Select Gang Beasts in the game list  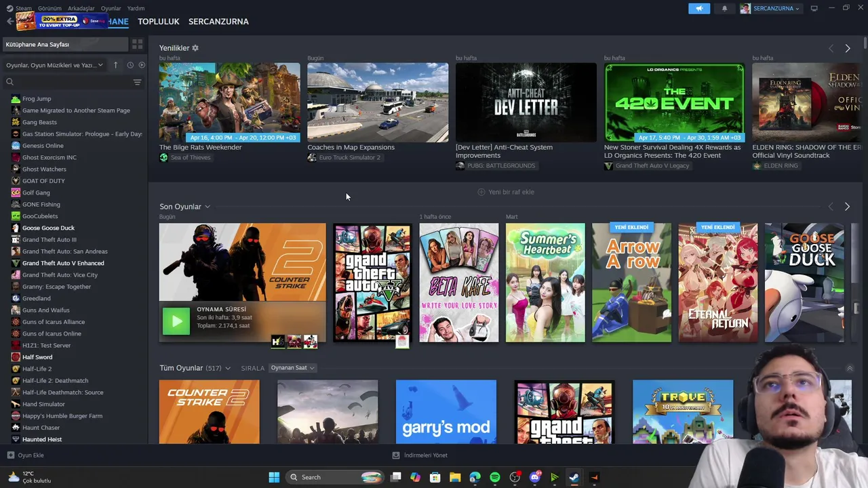point(39,122)
